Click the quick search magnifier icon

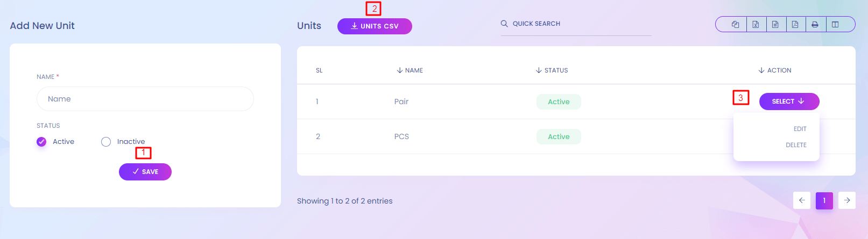504,24
